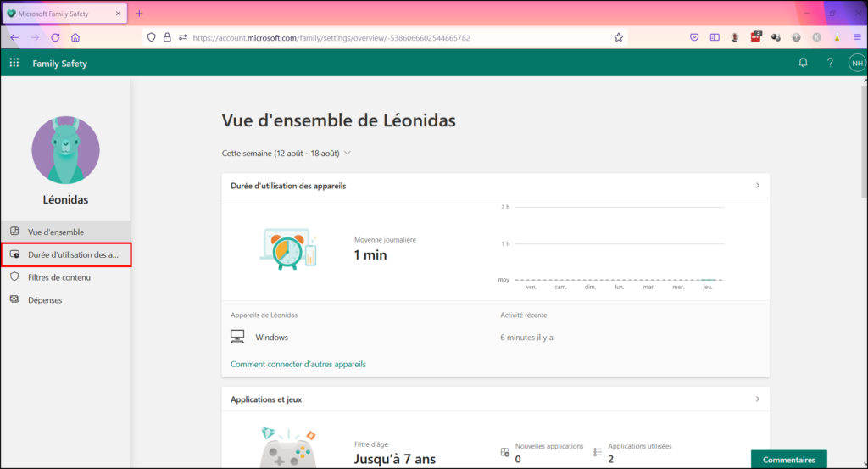
Task: Open the red extension icon with badge
Action: tap(755, 37)
